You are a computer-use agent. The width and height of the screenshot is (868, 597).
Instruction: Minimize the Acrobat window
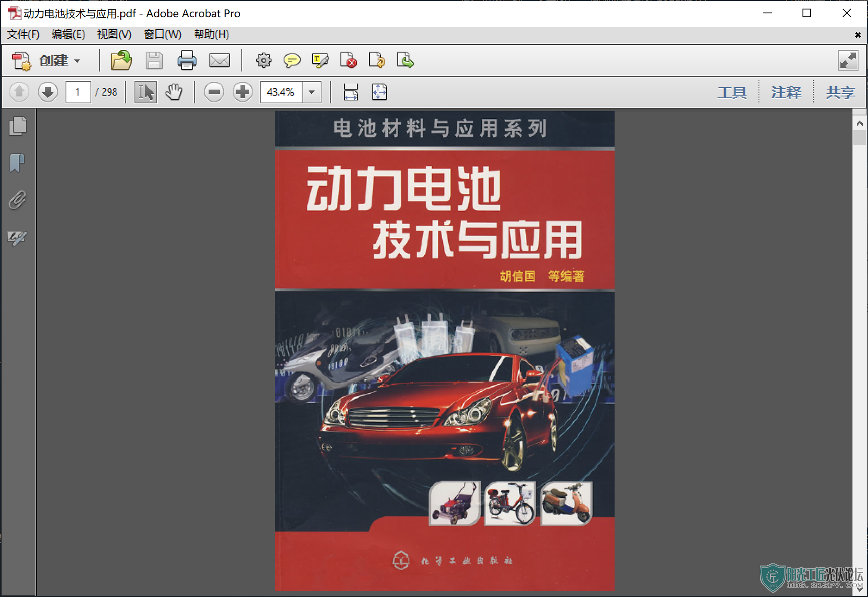[768, 13]
